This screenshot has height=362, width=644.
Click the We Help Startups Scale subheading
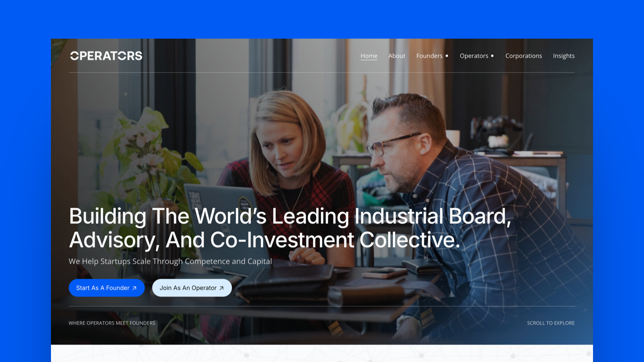coord(170,261)
